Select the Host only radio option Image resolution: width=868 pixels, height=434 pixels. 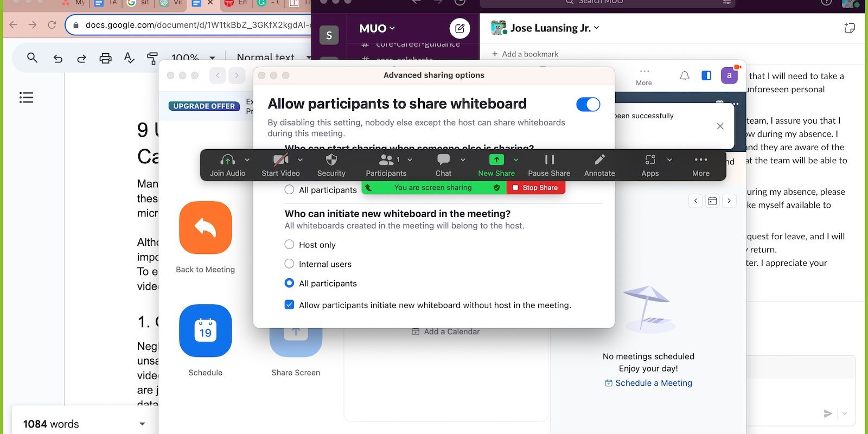coord(290,245)
